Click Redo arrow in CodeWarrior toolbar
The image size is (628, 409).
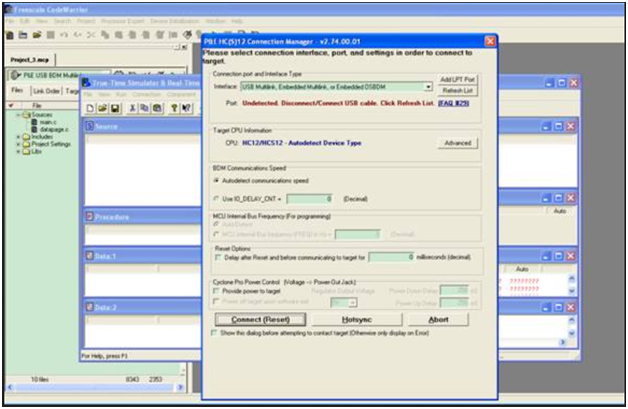[x=77, y=35]
